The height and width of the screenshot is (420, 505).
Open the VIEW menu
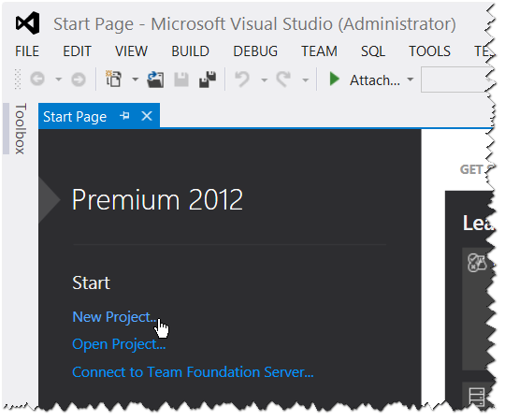tap(132, 51)
